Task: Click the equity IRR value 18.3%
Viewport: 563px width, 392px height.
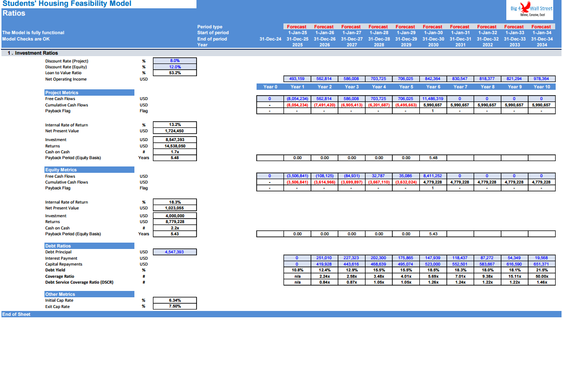Action: [x=175, y=202]
